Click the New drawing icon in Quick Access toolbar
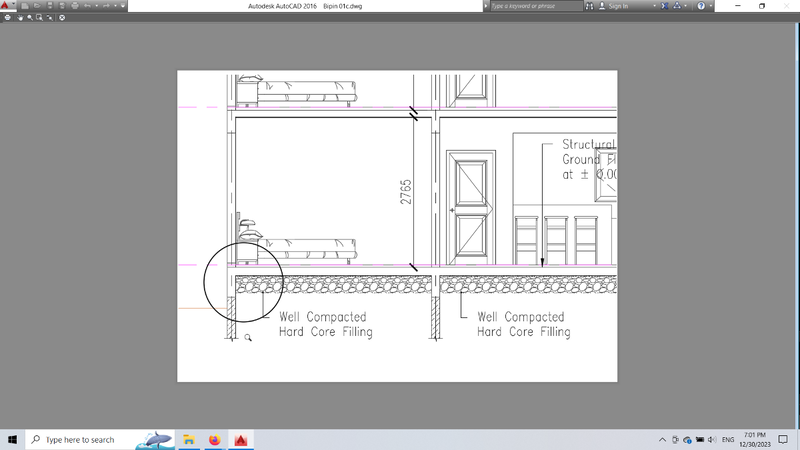 coord(25,6)
